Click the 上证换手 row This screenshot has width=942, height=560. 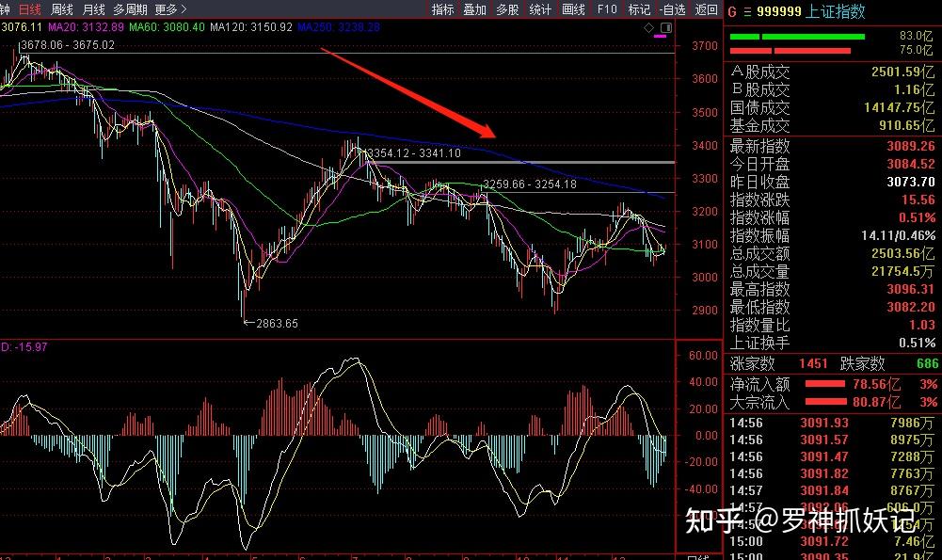[832, 344]
